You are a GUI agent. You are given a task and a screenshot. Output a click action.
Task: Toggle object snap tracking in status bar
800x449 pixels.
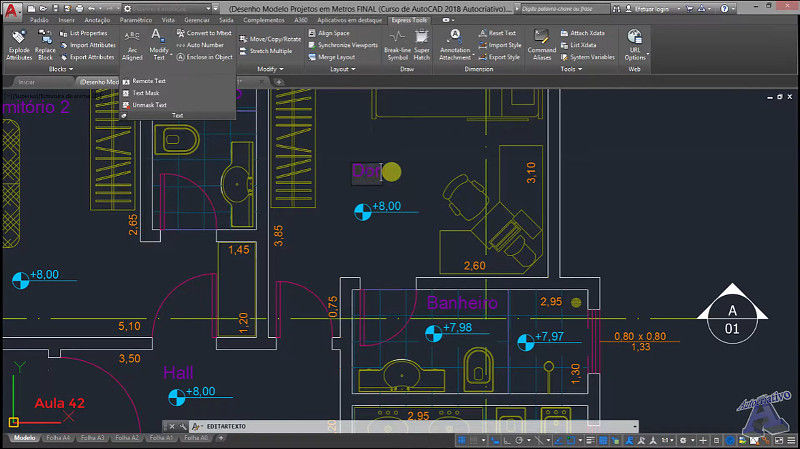click(x=558, y=440)
